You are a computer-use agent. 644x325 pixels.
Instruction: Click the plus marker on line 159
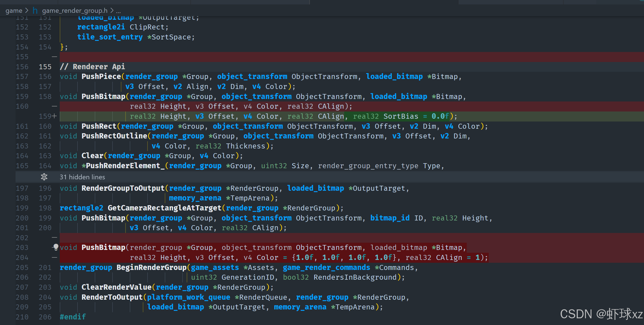click(54, 116)
